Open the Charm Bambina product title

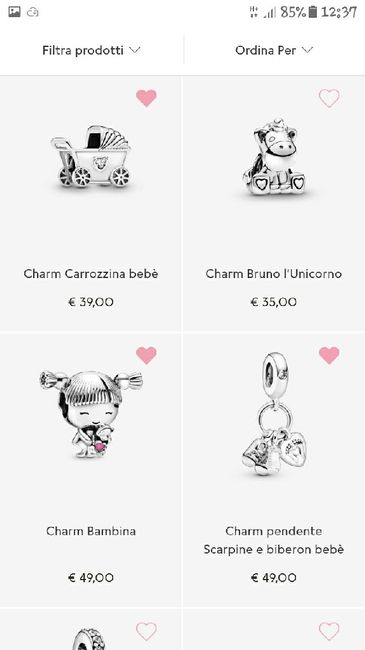[91, 531]
